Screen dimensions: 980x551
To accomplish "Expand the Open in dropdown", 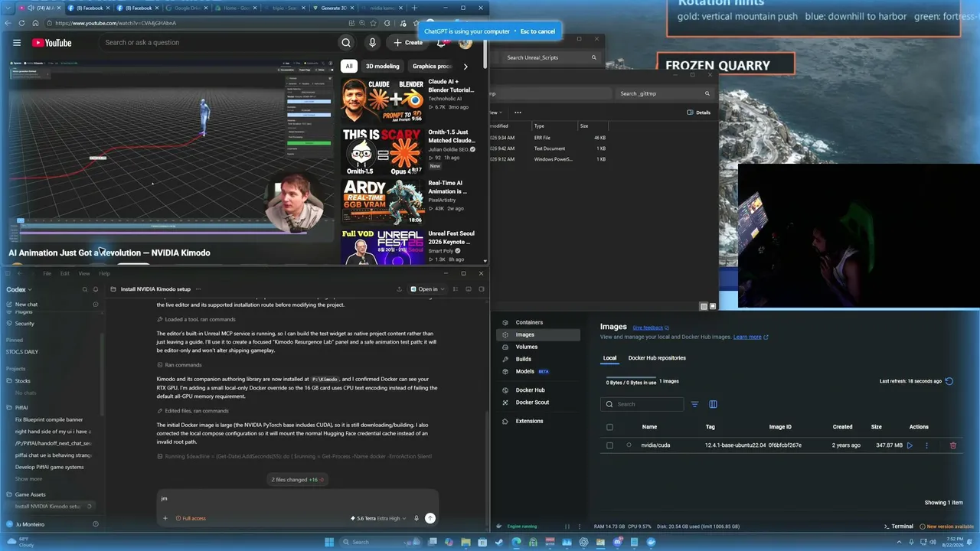I will [427, 289].
